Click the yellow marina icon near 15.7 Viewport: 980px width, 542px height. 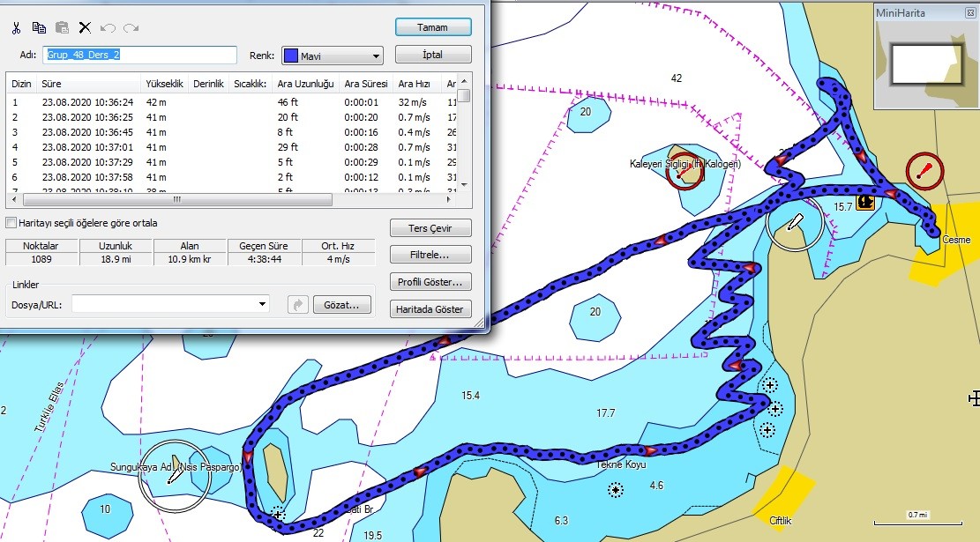click(865, 202)
